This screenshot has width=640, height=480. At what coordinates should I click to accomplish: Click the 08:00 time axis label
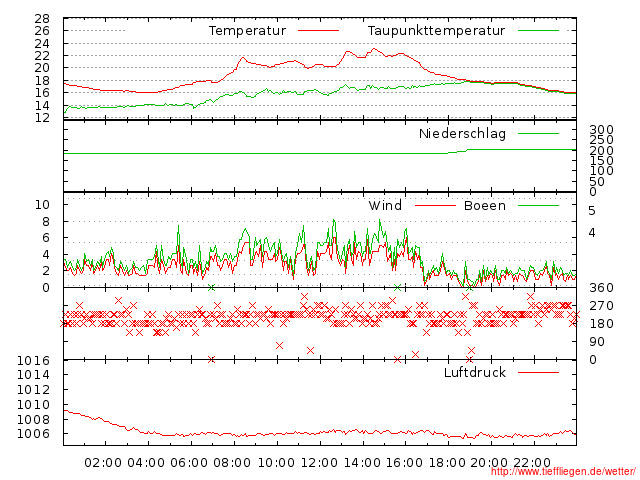point(232,463)
